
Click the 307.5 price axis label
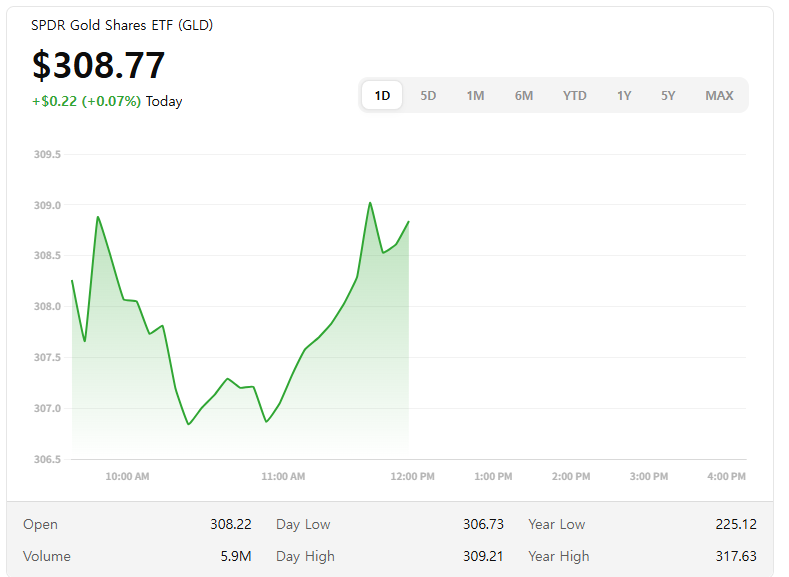(x=47, y=357)
